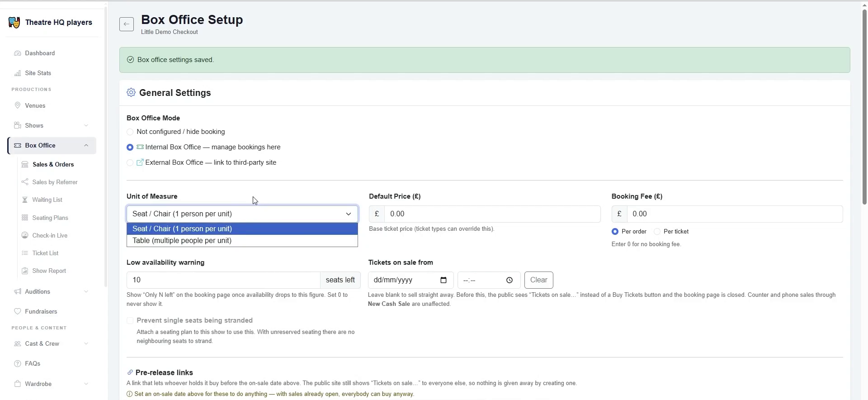This screenshot has height=400, width=868.
Task: Click the calendar icon in the on-sale date field
Action: 443,280
